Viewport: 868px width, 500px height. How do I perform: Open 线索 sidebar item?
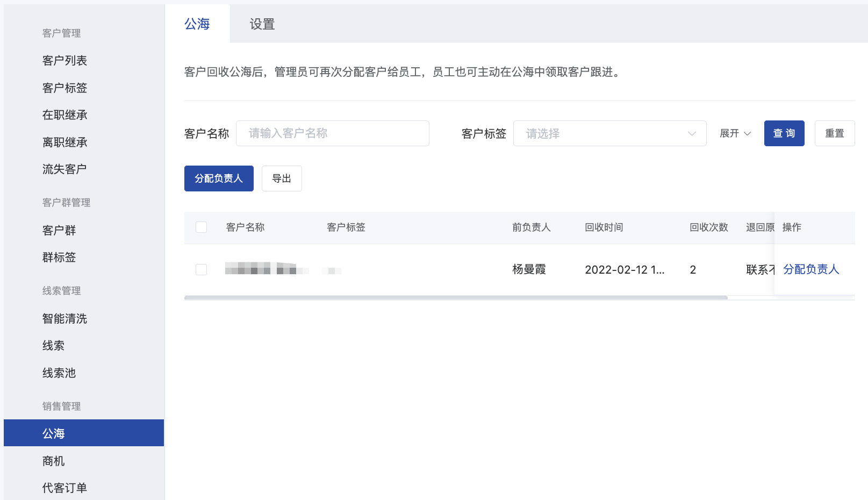pos(53,346)
